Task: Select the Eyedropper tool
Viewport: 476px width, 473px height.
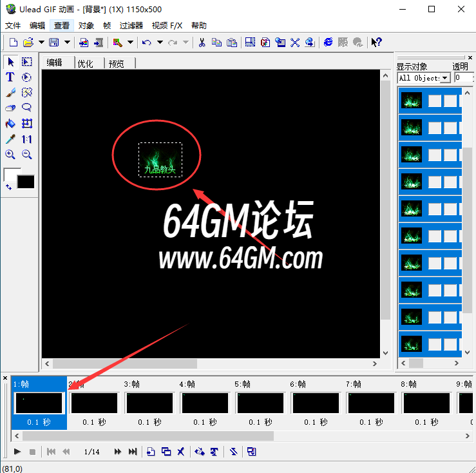Action: pos(10,139)
